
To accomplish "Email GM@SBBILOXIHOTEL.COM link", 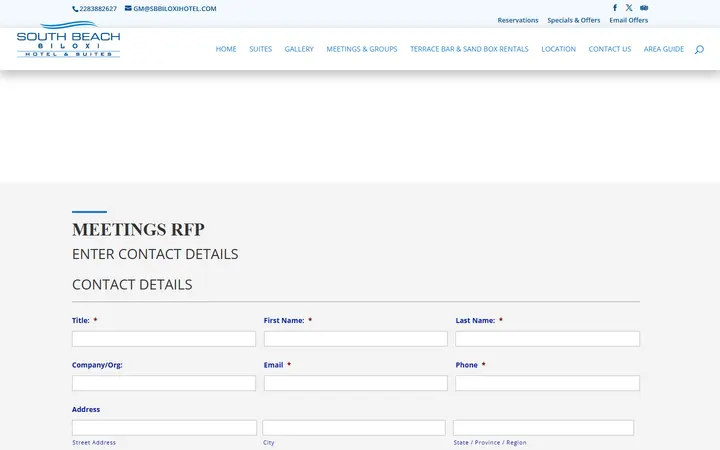I will [170, 9].
